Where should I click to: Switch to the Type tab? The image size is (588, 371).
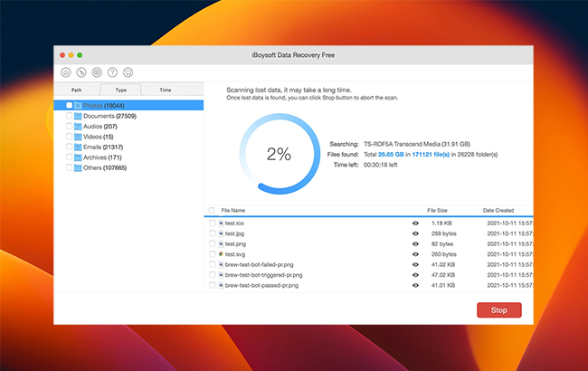point(120,90)
